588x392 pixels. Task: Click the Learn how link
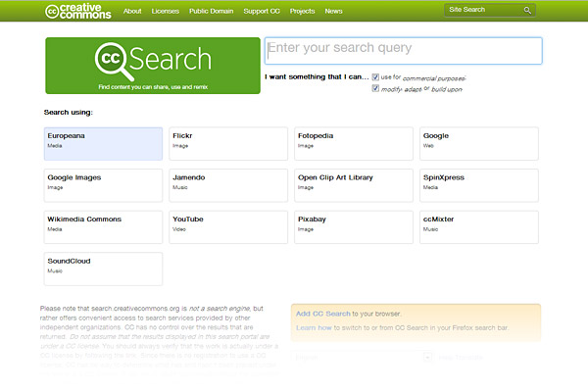coord(316,325)
